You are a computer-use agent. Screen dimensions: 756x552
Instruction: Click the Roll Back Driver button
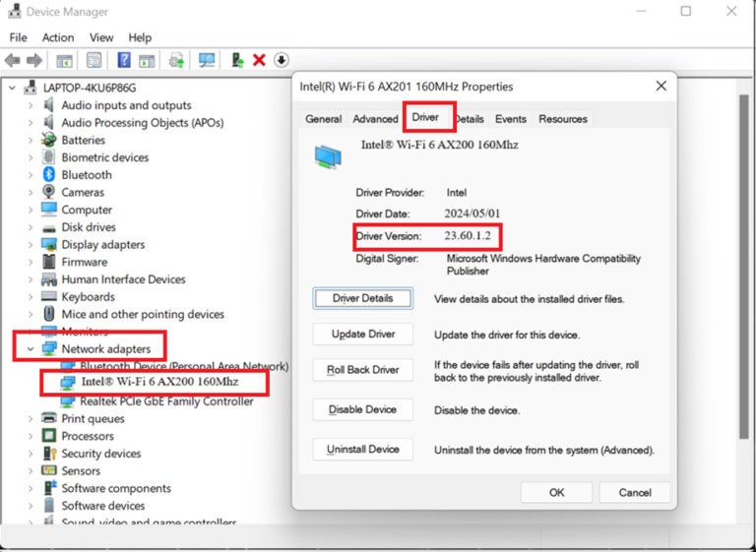pos(362,370)
